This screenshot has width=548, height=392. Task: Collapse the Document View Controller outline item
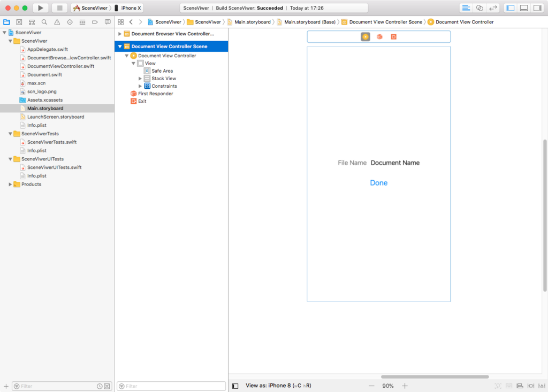click(126, 56)
